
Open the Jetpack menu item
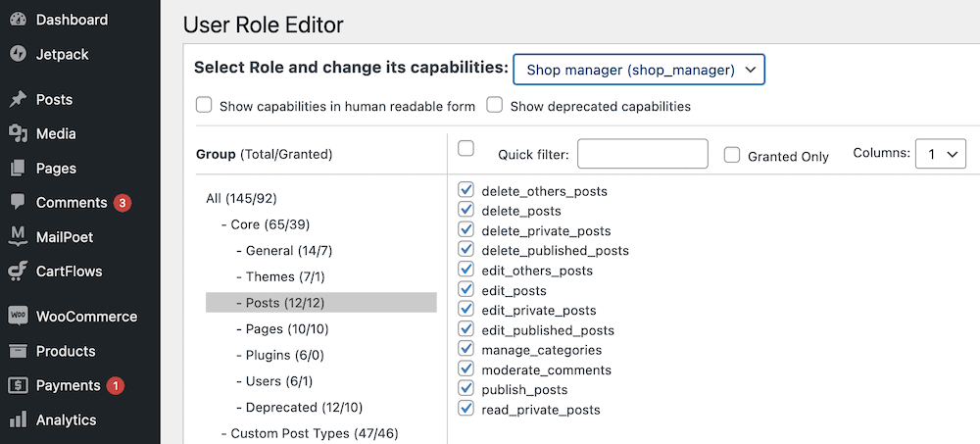[x=63, y=55]
